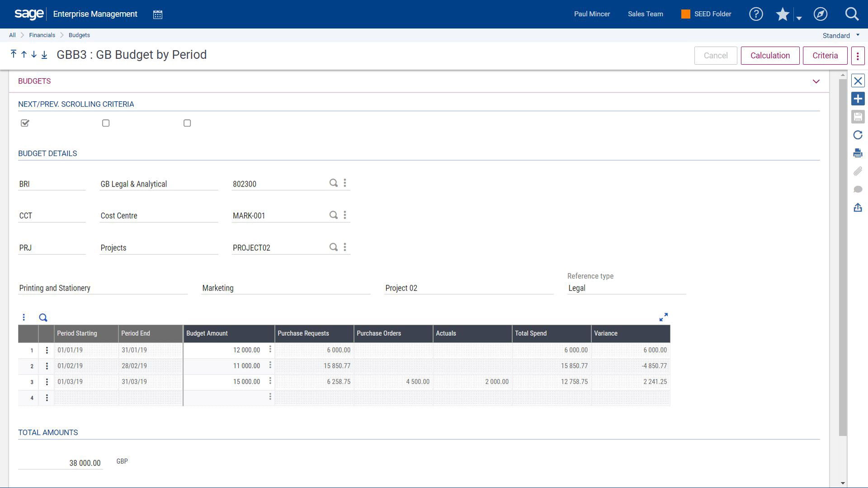This screenshot has height=488, width=868.
Task: Open Paul Mincer user menu
Action: point(592,14)
